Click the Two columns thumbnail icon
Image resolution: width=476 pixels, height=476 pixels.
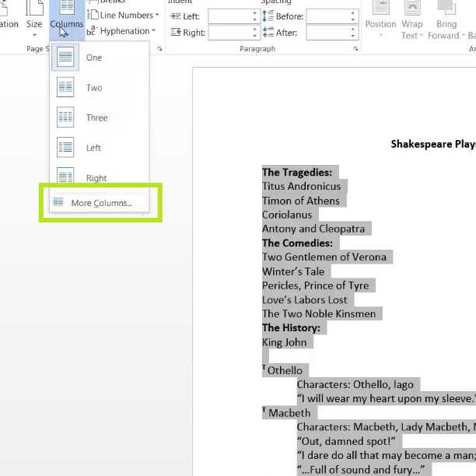(x=65, y=87)
